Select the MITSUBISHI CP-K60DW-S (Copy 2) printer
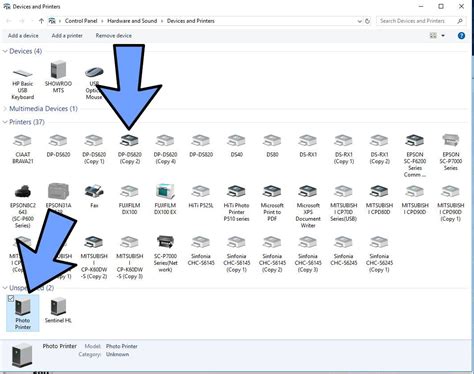Viewport: 474px width, 374px height. point(94,257)
